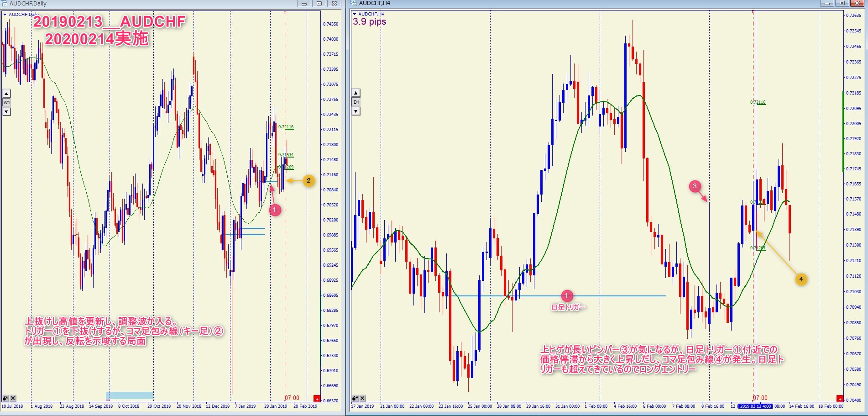Click the red plus box in the Daily chart corner
The width and height of the screenshot is (868, 416).
(x=317, y=399)
